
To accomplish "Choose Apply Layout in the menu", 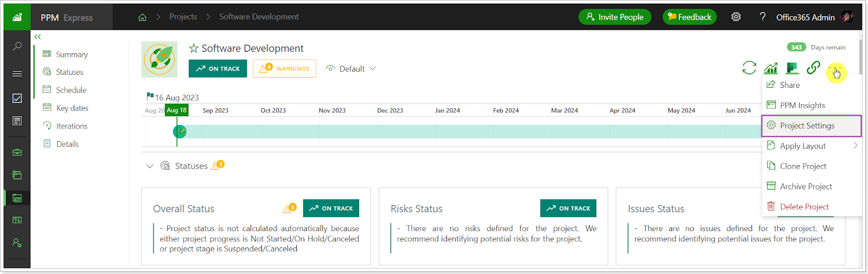I will tap(812, 146).
